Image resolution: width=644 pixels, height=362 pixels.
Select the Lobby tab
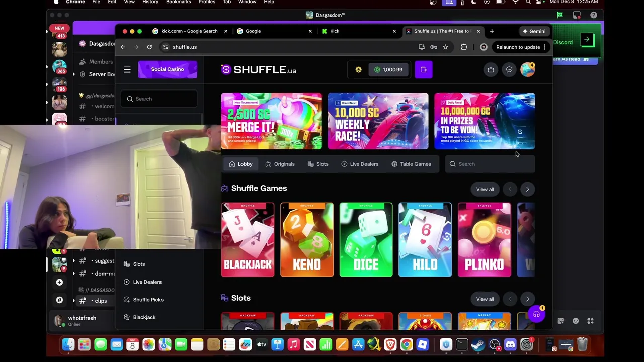(240, 164)
